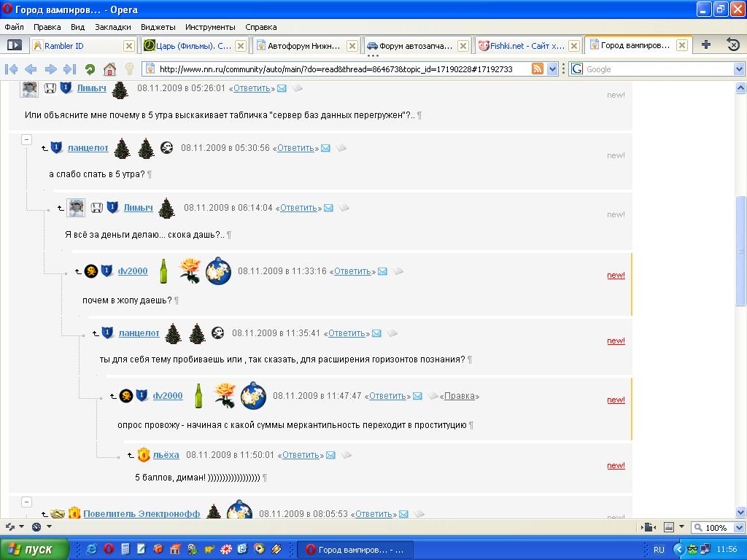Go to the home page icon

(109, 69)
